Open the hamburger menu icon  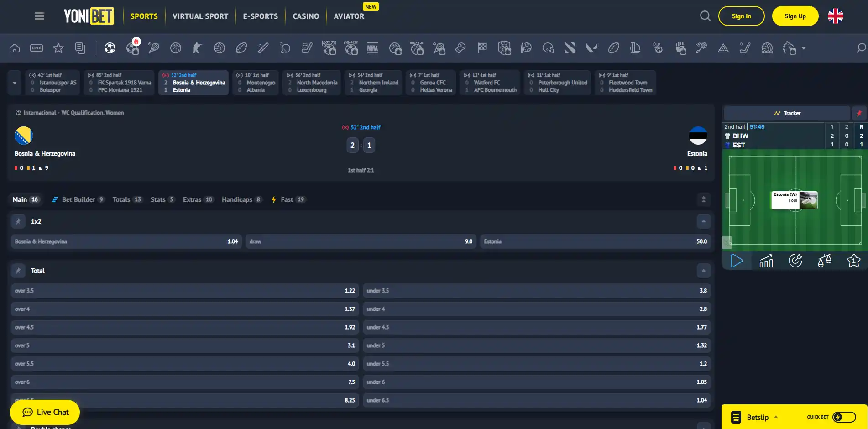[x=39, y=16]
